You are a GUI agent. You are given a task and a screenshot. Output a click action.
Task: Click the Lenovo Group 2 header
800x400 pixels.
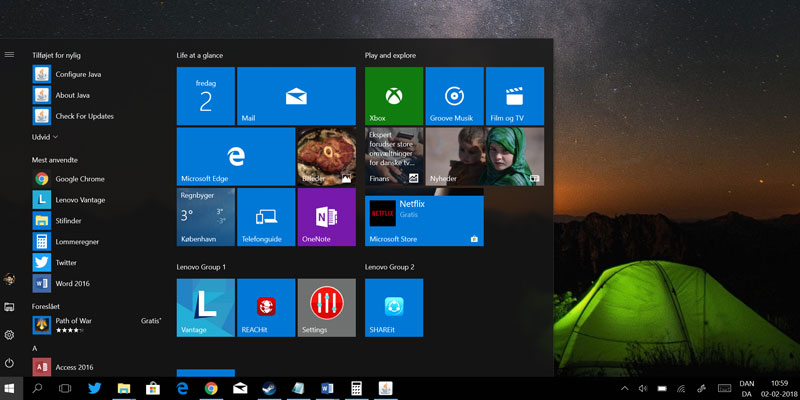pyautogui.click(x=389, y=267)
